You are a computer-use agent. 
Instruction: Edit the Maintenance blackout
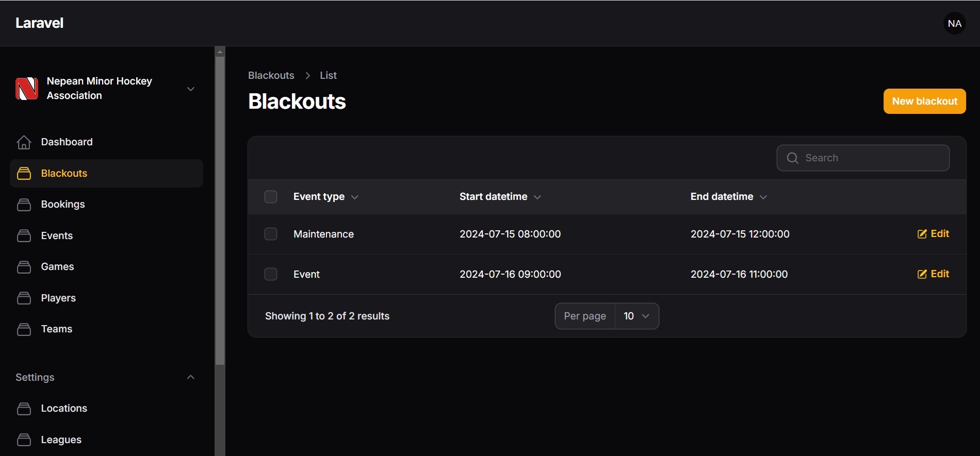[933, 234]
